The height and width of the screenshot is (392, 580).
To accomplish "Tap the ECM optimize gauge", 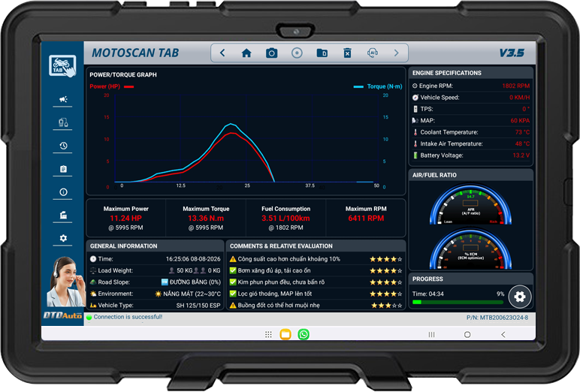I will click(x=470, y=249).
